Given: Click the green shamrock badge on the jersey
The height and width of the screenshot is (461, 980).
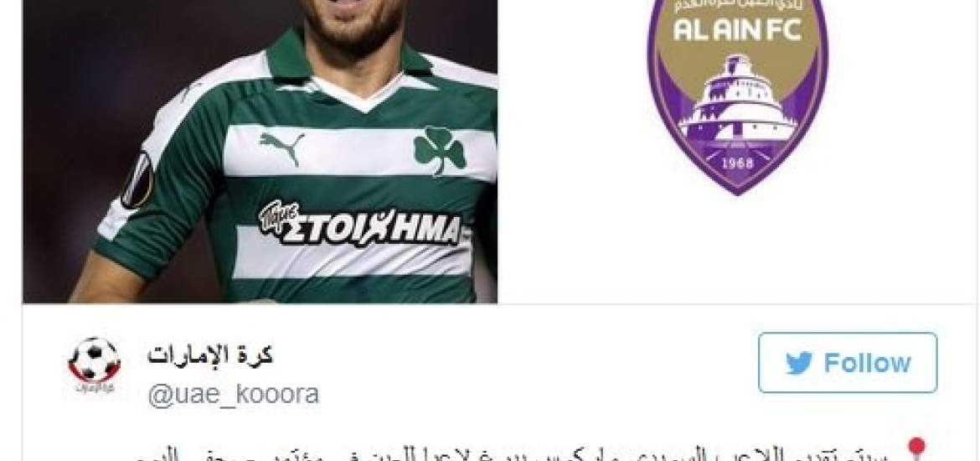Looking at the screenshot, I should (441, 149).
